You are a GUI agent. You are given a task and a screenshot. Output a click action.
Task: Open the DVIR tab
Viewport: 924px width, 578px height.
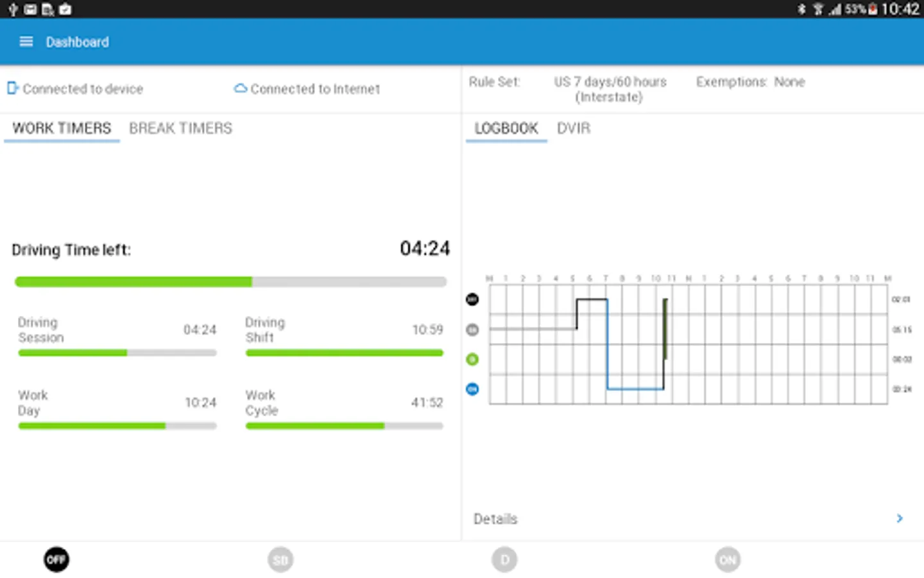[x=574, y=128]
